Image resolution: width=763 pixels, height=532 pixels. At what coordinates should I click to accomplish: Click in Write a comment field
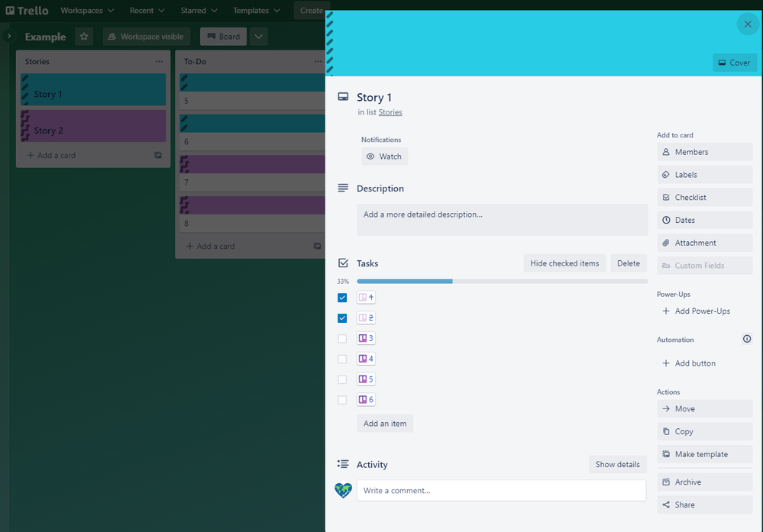(501, 491)
